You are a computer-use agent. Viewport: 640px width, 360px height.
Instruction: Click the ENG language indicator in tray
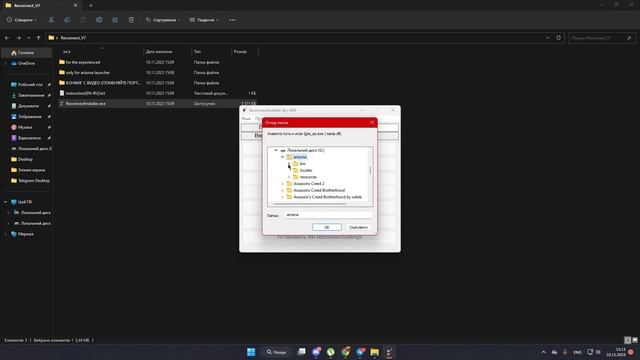point(577,352)
